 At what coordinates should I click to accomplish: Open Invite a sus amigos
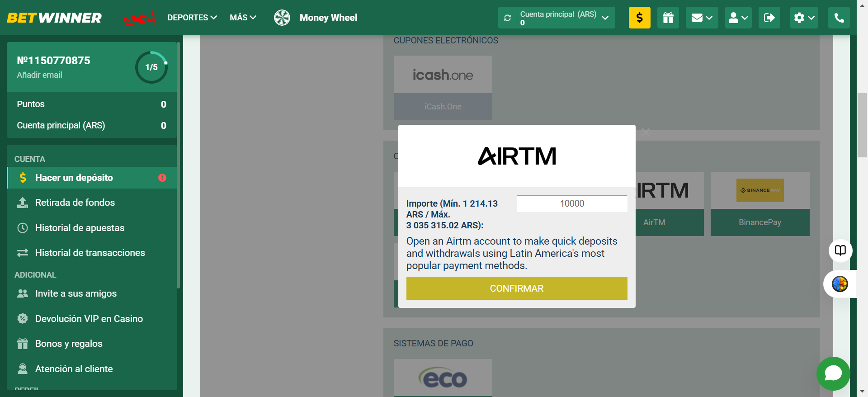tap(92, 293)
